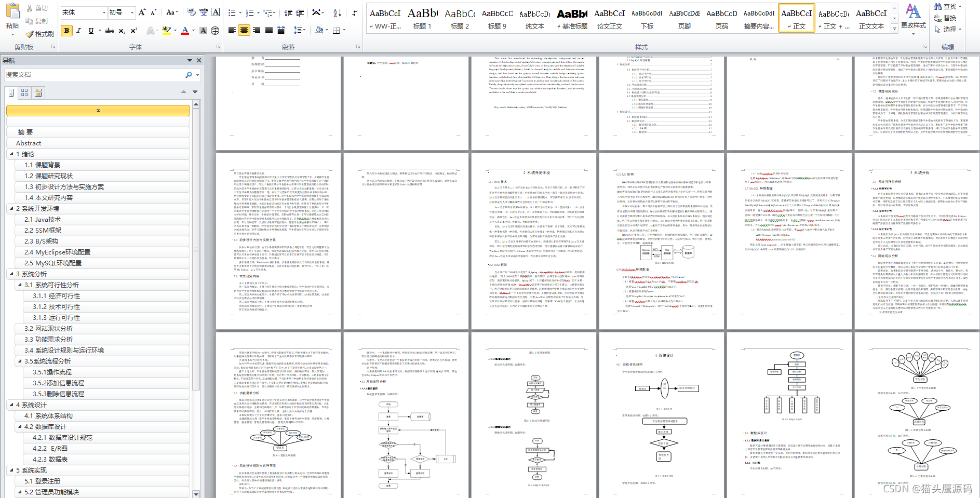Screen dimensions: 980x498
Task: Switch to page thumbnails tab in navigation
Action: pyautogui.click(x=24, y=92)
